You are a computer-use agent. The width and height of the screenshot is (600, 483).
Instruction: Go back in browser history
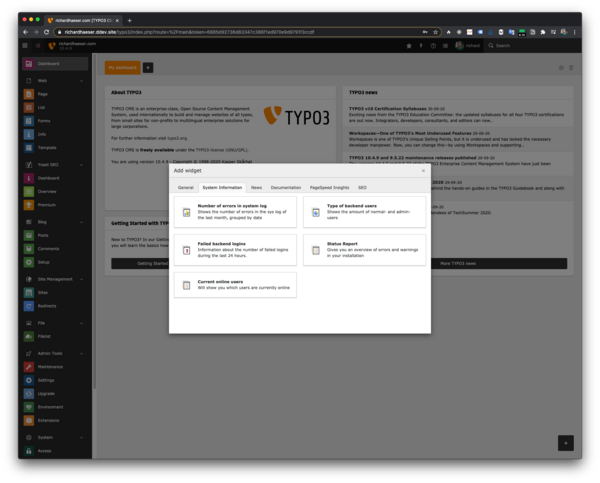pyautogui.click(x=26, y=32)
